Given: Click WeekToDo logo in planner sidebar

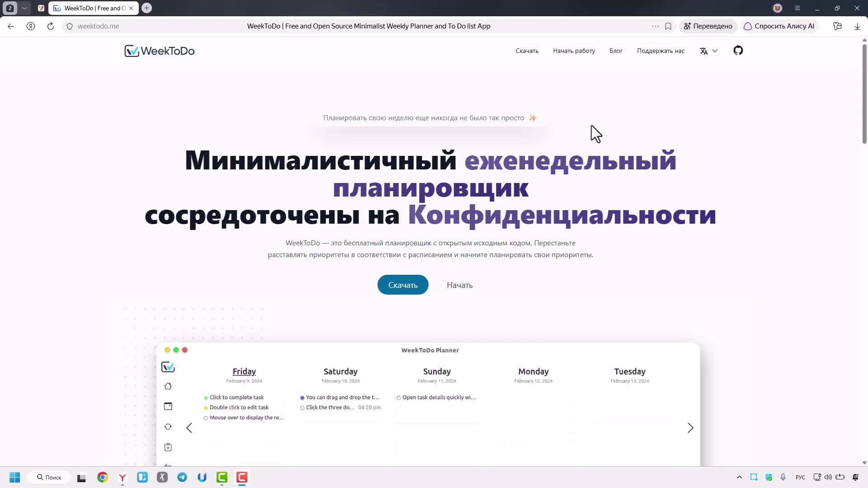Looking at the screenshot, I should click(x=168, y=367).
